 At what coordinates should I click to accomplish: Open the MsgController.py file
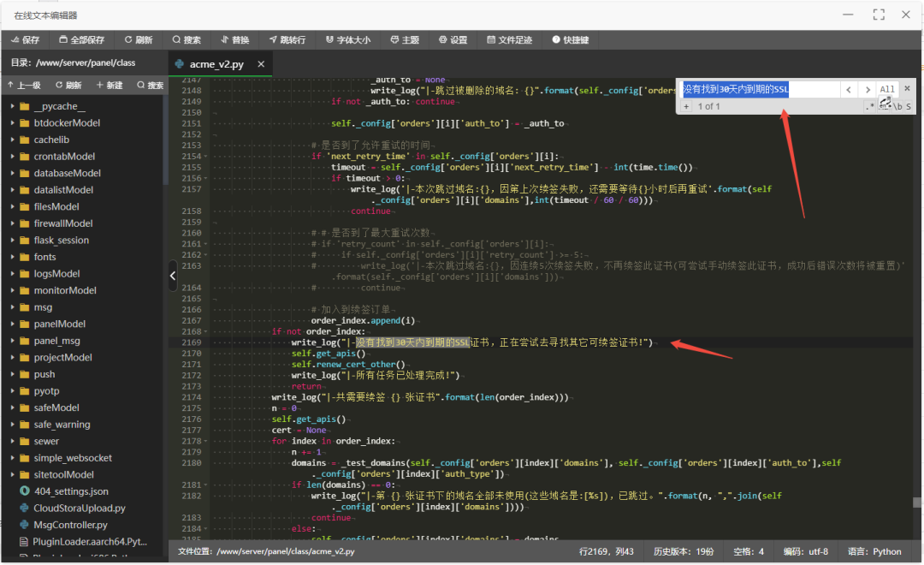(x=70, y=525)
